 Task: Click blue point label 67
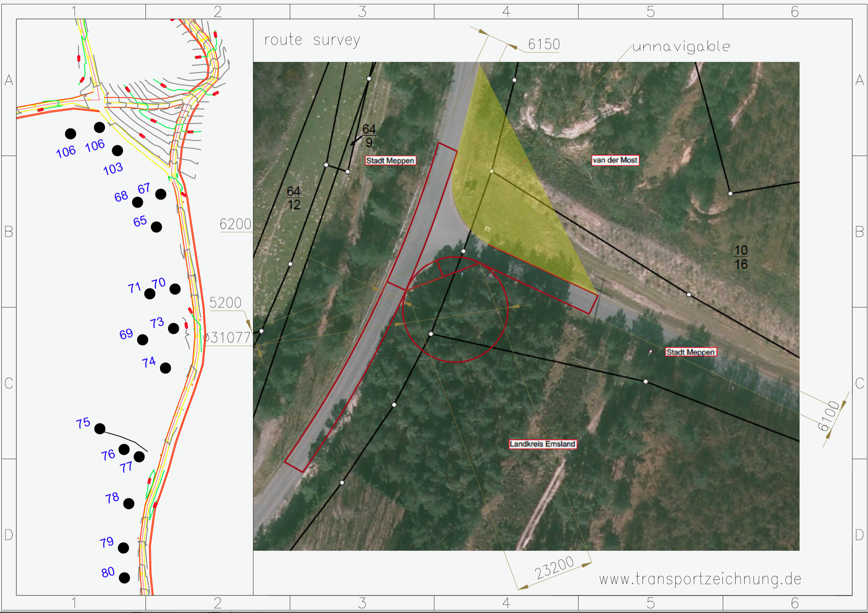tap(144, 188)
